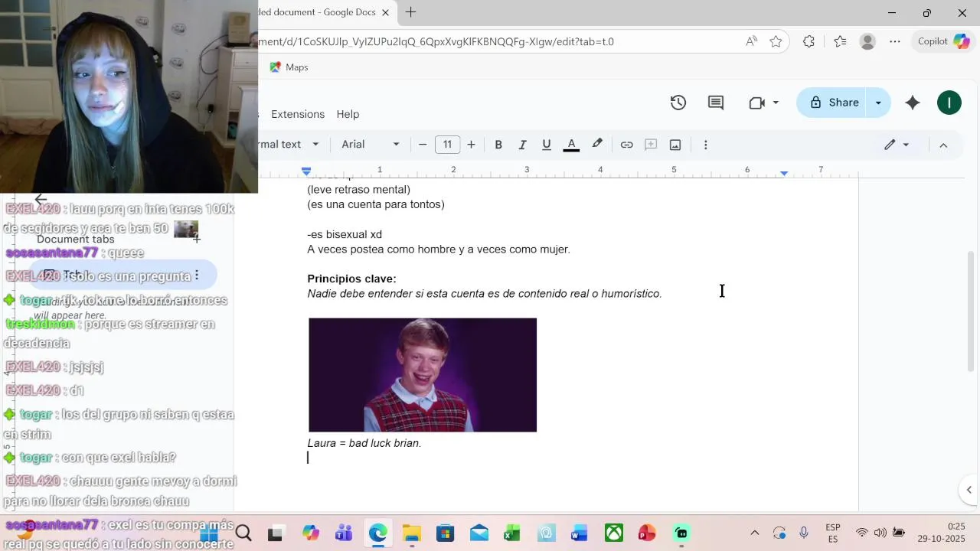Open Microsoft Store from the taskbar

pyautogui.click(x=445, y=533)
